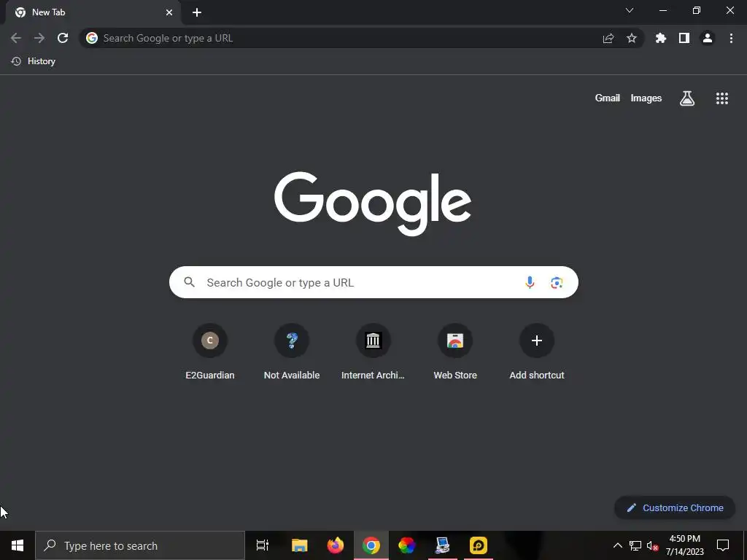This screenshot has height=560, width=747.
Task: Open the Google apps grid
Action: click(x=722, y=98)
